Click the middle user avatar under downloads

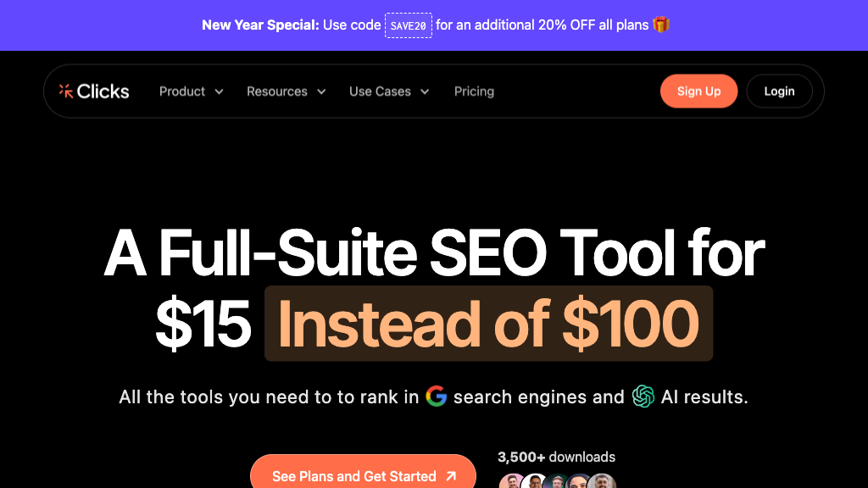pos(557,482)
